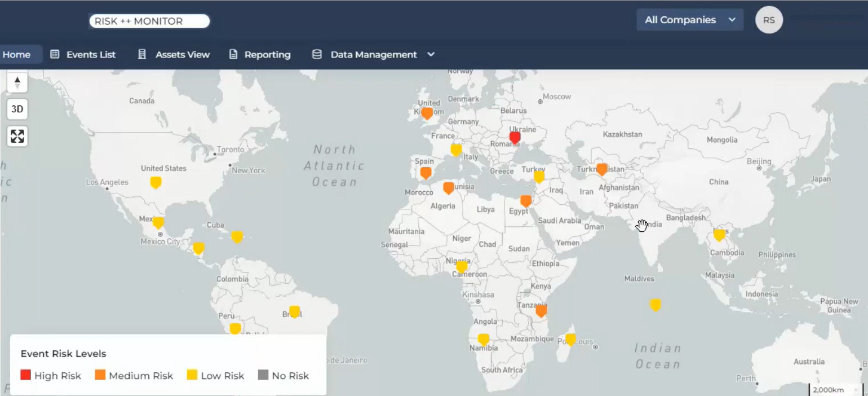Click the chevron next to Data Management

pyautogui.click(x=431, y=55)
